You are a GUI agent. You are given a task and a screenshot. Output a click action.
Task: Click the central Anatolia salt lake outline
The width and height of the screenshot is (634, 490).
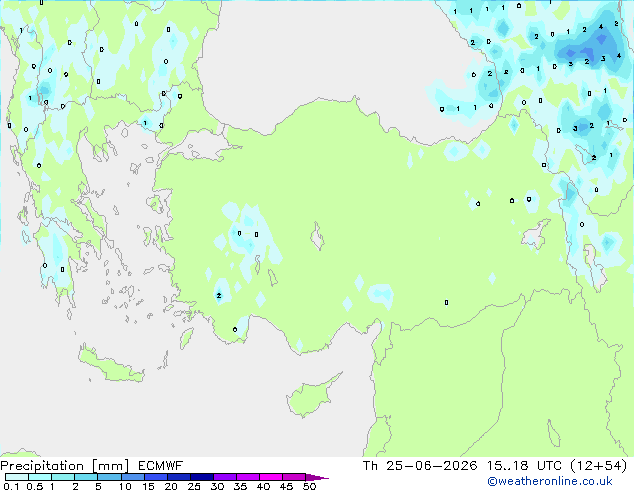pos(317,237)
